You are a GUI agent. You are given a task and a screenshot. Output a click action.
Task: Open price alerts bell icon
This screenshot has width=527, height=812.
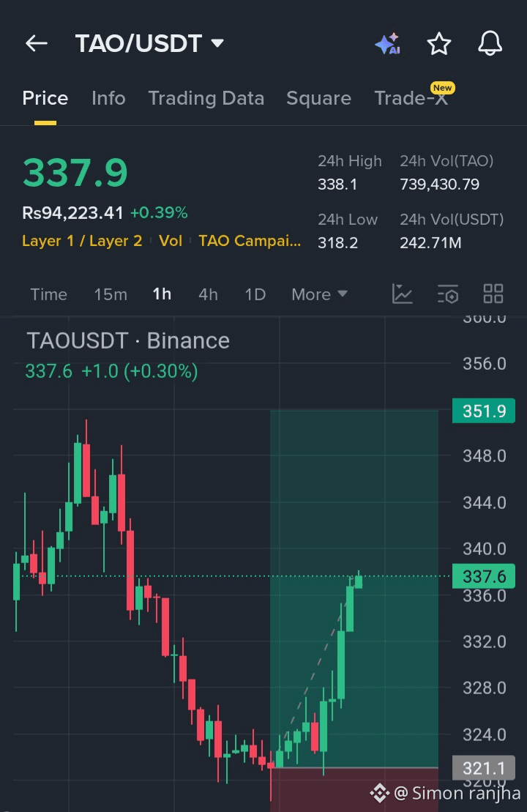[490, 43]
